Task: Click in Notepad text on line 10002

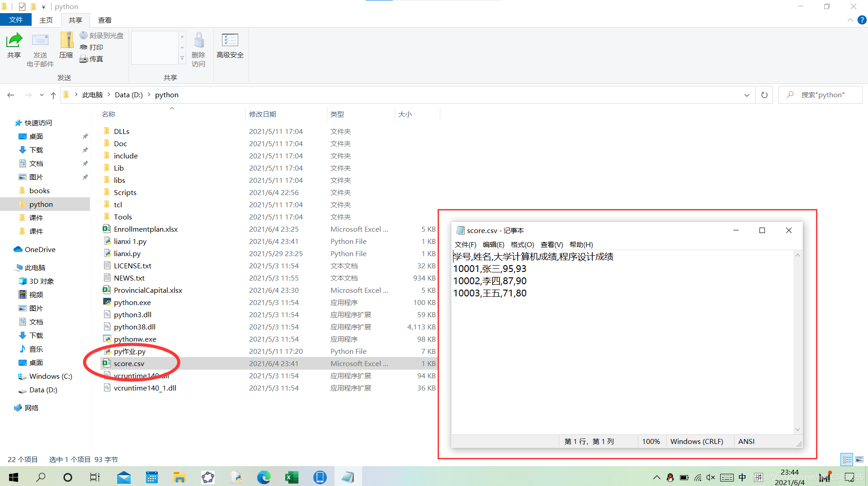Action: pyautogui.click(x=490, y=281)
